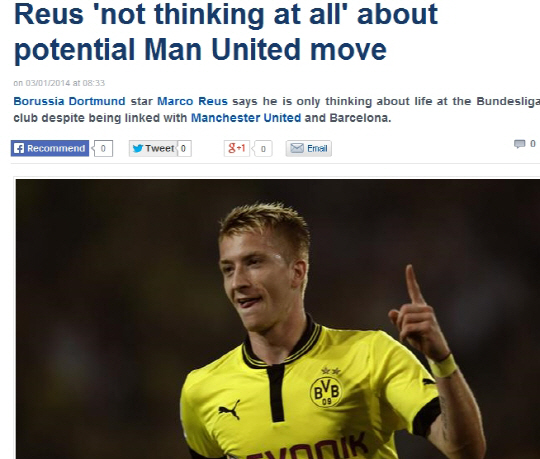Click the Email share button
This screenshot has width=540, height=459.
pyautogui.click(x=309, y=148)
